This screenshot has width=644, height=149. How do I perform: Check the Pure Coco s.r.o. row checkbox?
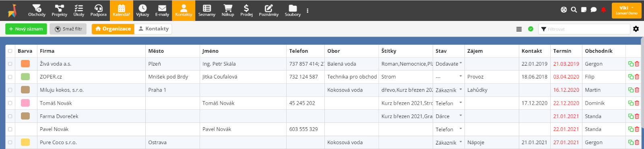10,143
